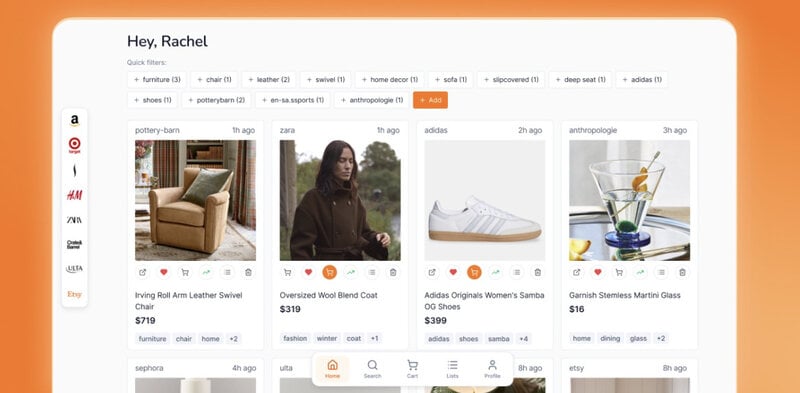View price trend for Garnish Martini Glass
This screenshot has width=800, height=393.
640,273
